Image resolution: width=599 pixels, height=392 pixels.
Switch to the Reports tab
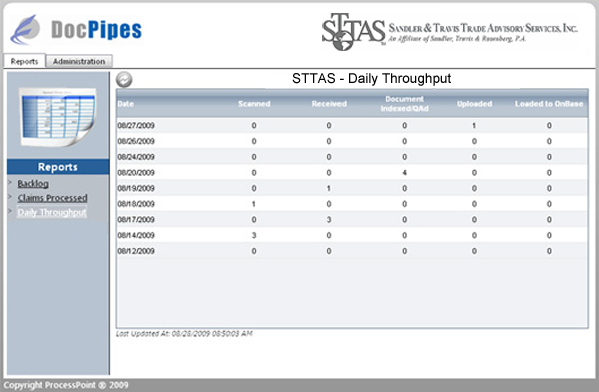(x=24, y=61)
